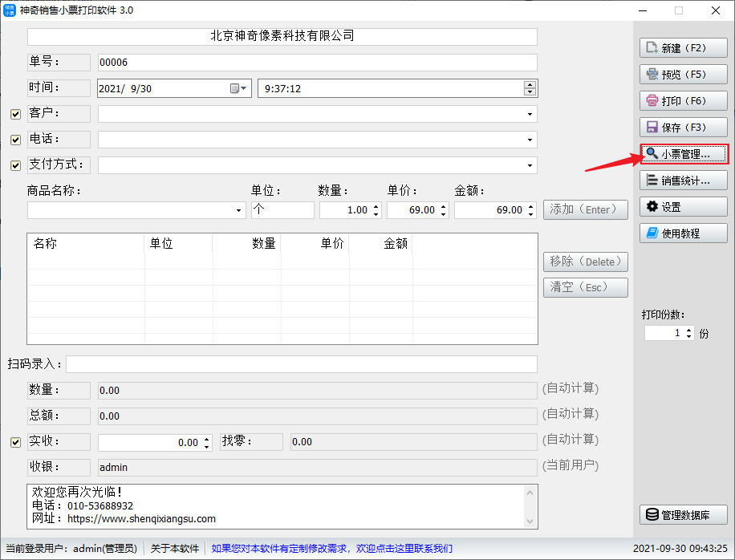The height and width of the screenshot is (560, 735).
Task: Click the 实收 amount input field
Action: coord(149,442)
